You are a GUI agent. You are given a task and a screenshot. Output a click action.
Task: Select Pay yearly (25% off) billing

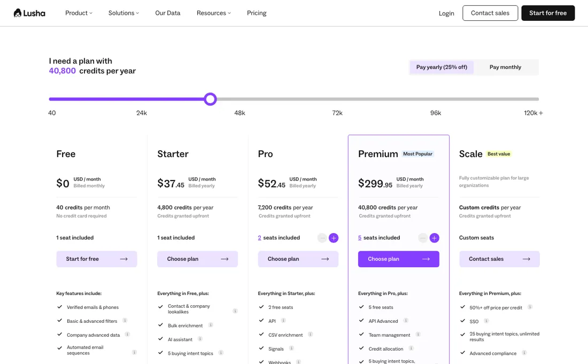tap(442, 67)
